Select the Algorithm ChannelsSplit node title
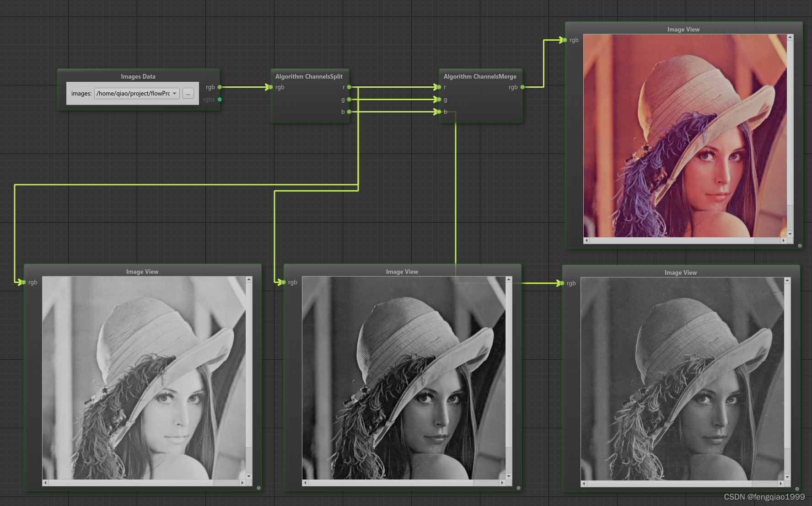The height and width of the screenshot is (506, 812). [309, 76]
